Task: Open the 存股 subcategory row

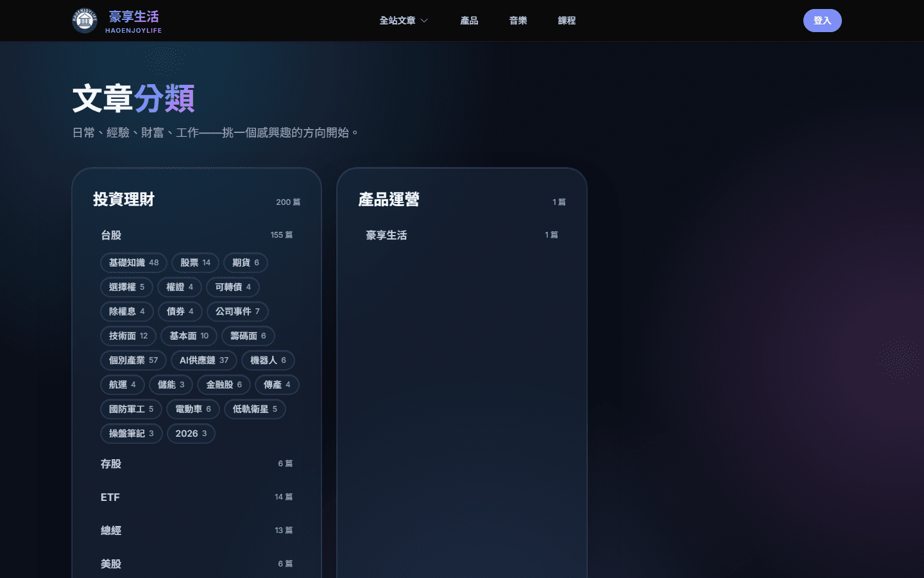Action: [196, 464]
